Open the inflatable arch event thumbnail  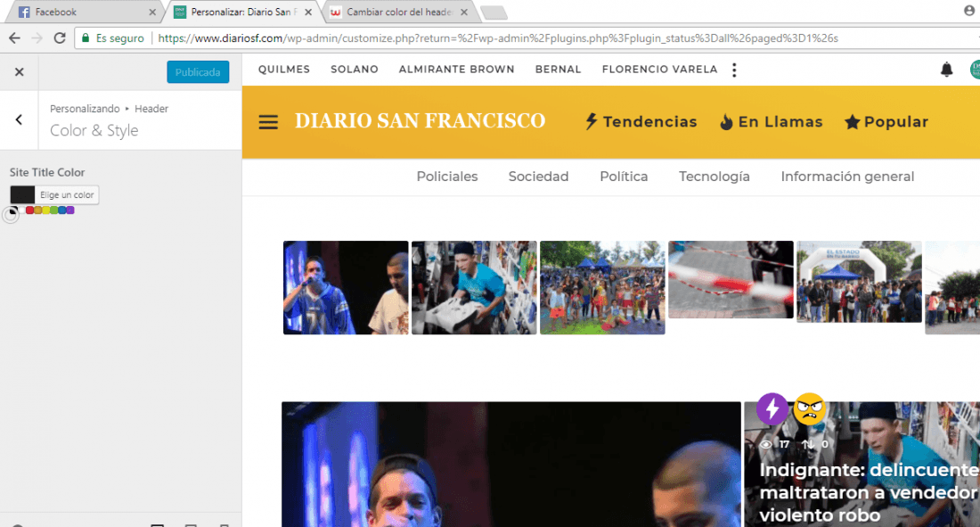(x=859, y=282)
